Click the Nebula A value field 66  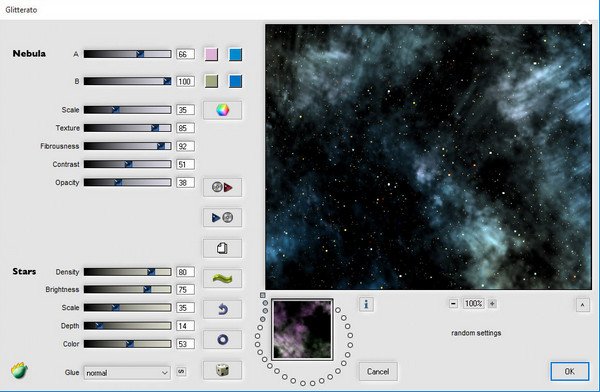click(185, 54)
